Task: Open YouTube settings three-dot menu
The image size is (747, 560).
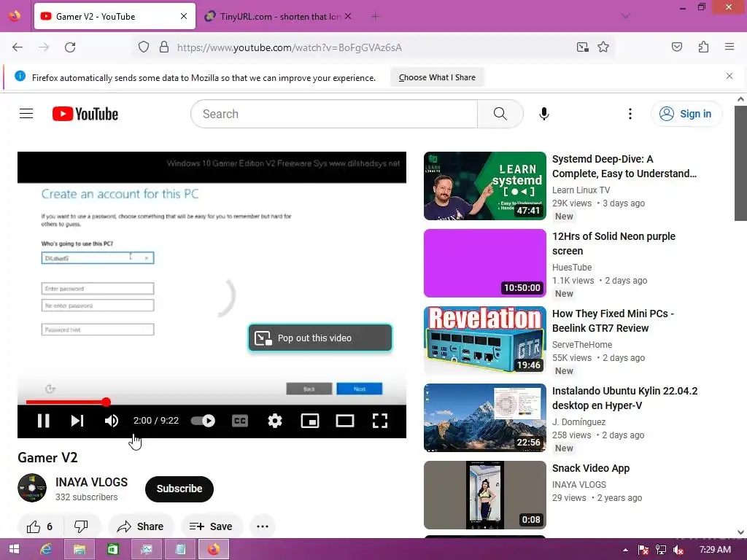Action: [630, 114]
